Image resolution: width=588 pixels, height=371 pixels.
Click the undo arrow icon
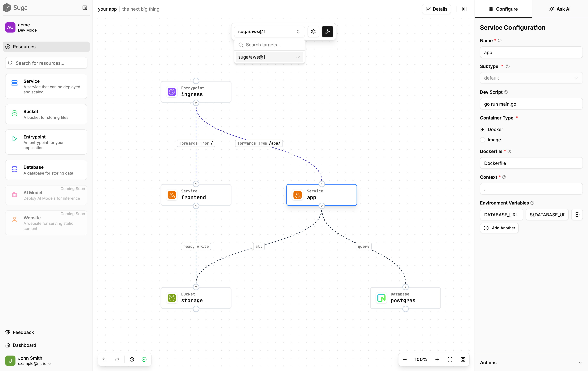pos(104,359)
